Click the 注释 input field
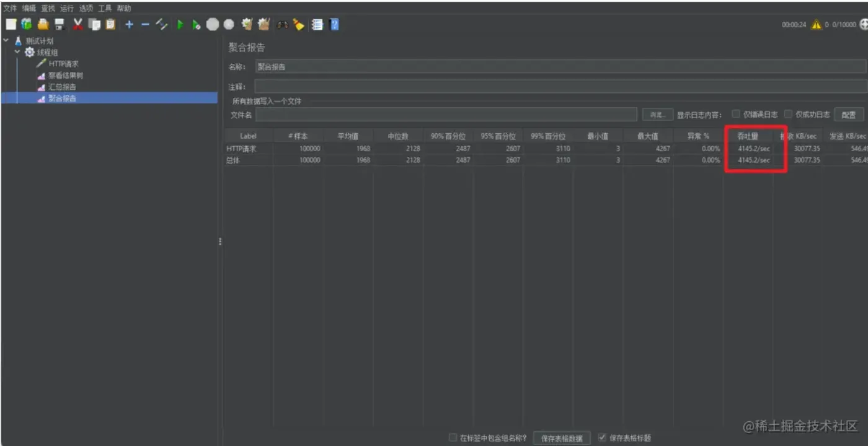 [560, 87]
